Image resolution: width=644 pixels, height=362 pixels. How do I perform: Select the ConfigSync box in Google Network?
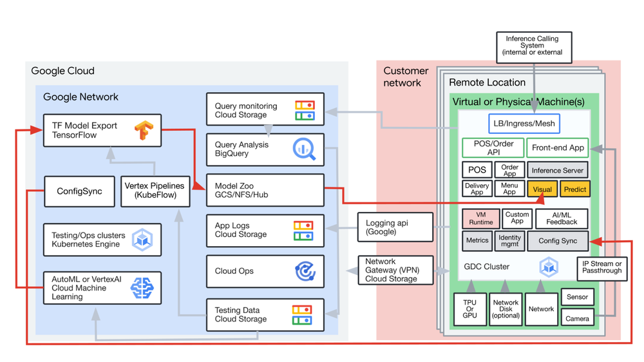[79, 191]
